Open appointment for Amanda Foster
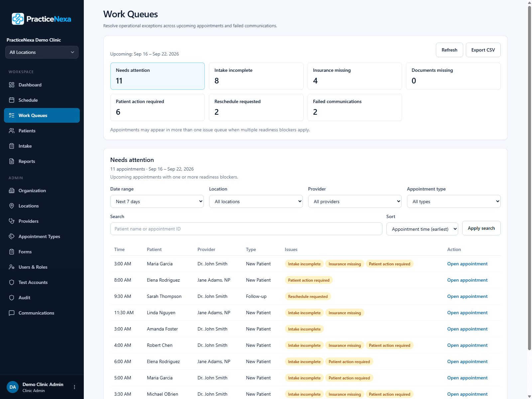The image size is (532, 399). 467,329
